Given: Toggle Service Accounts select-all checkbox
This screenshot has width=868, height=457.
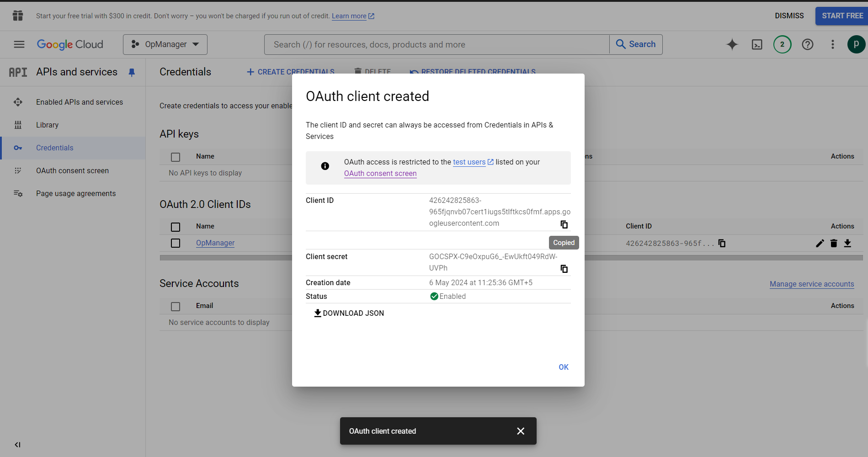Looking at the screenshot, I should coord(176,307).
